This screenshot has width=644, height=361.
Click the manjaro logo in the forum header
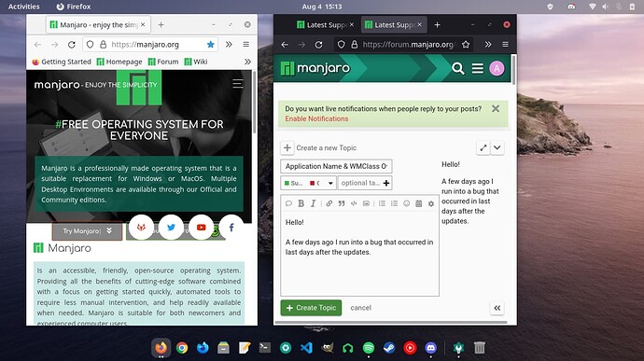coord(315,68)
